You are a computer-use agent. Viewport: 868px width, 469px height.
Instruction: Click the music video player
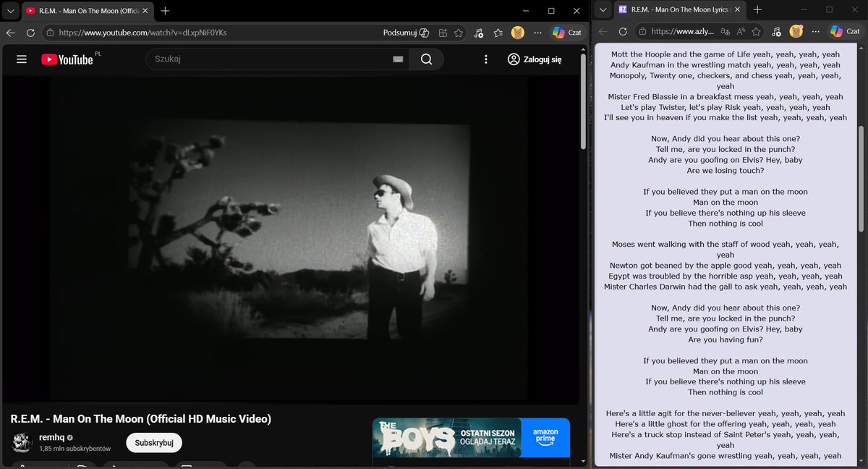pos(290,240)
